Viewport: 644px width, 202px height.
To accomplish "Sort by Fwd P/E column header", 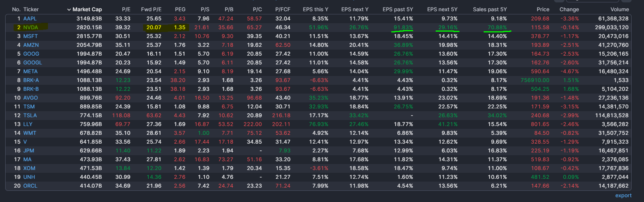I will point(151,9).
